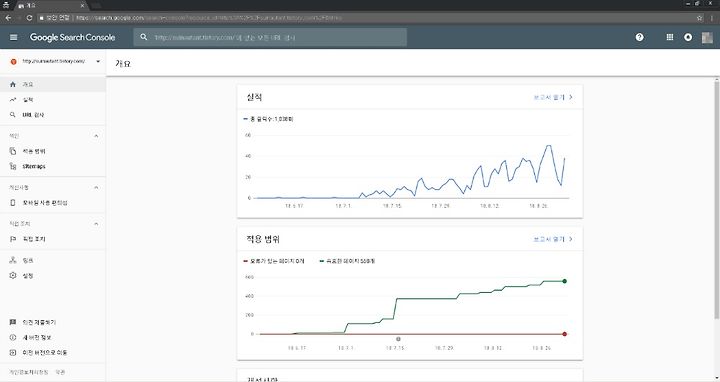The width and height of the screenshot is (720, 382).
Task: Open 실적 performance trend icon in the sidebar
Action: (x=13, y=100)
